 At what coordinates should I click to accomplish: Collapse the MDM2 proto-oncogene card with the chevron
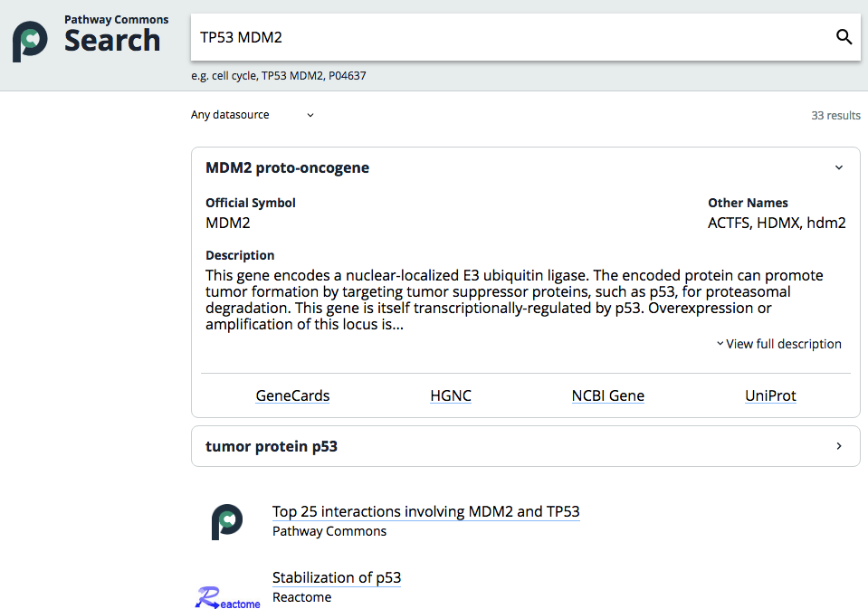839,167
